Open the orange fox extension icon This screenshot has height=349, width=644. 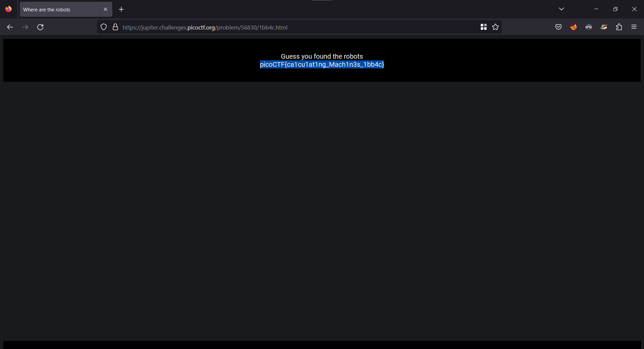pyautogui.click(x=574, y=27)
